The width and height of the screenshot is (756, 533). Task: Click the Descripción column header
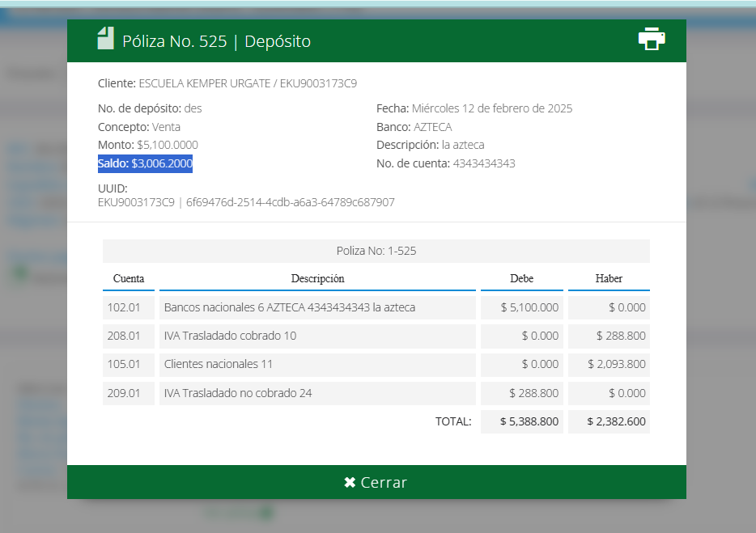(317, 279)
